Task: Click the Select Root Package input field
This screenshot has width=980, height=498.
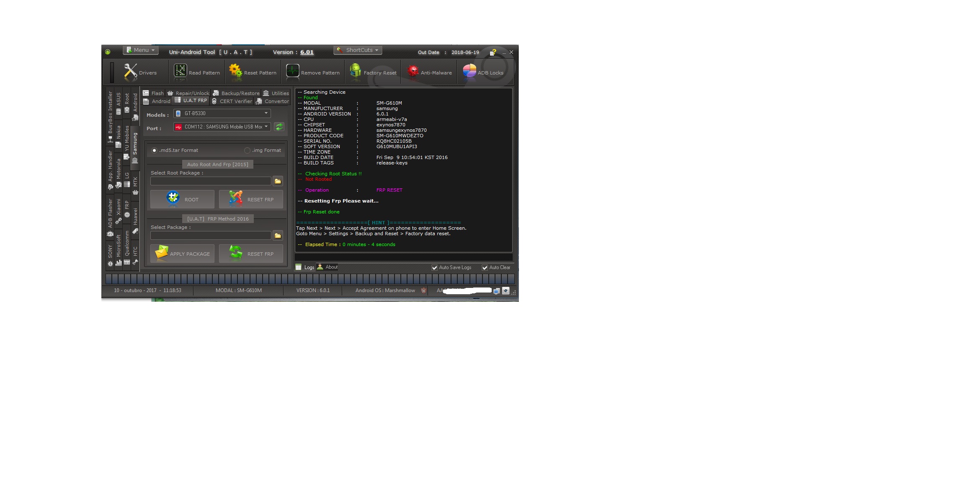Action: click(x=211, y=181)
